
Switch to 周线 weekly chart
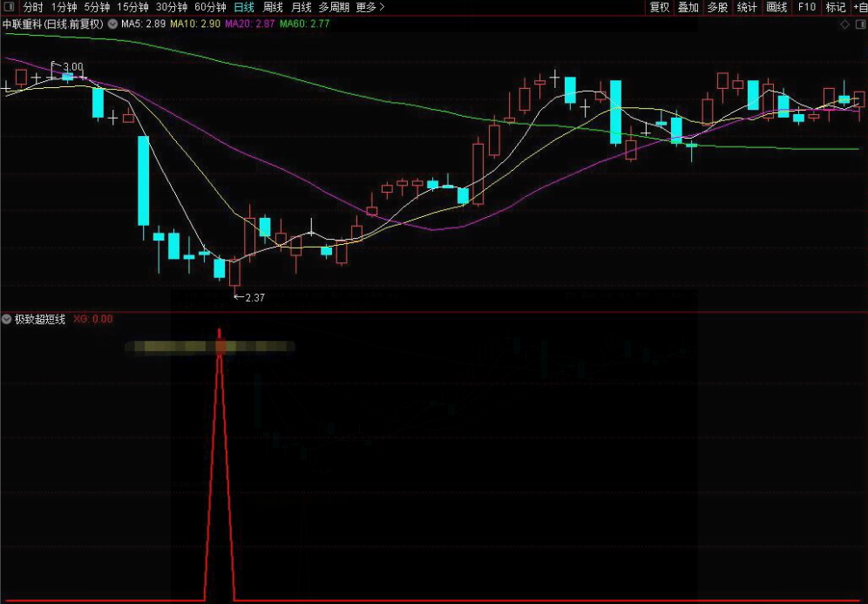(x=273, y=7)
